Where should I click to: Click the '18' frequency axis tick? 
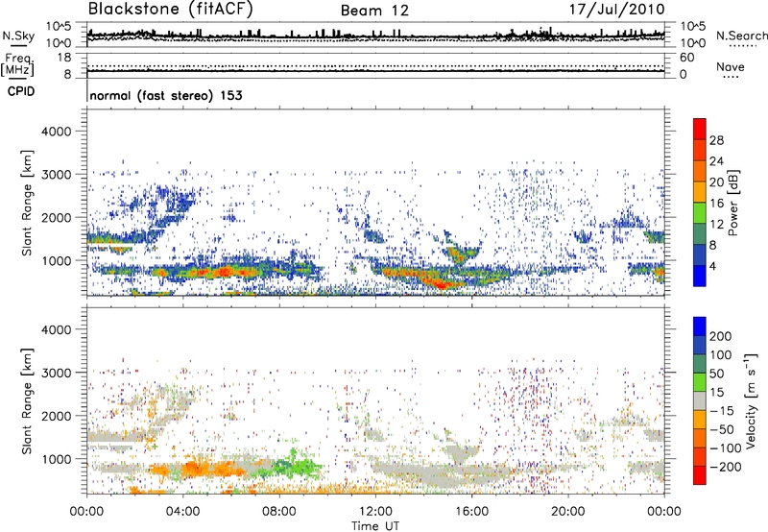[x=64, y=58]
